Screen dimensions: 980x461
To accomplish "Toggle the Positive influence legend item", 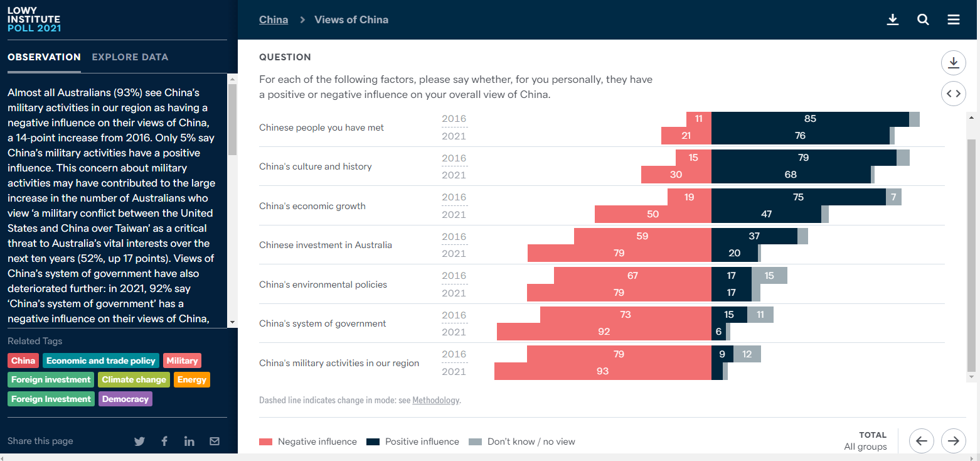I will pos(413,442).
